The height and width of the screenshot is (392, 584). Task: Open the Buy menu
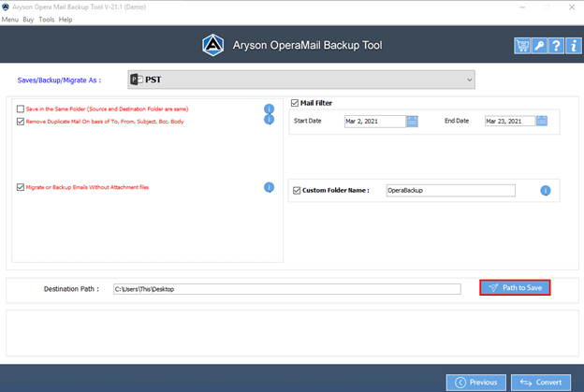(x=28, y=20)
